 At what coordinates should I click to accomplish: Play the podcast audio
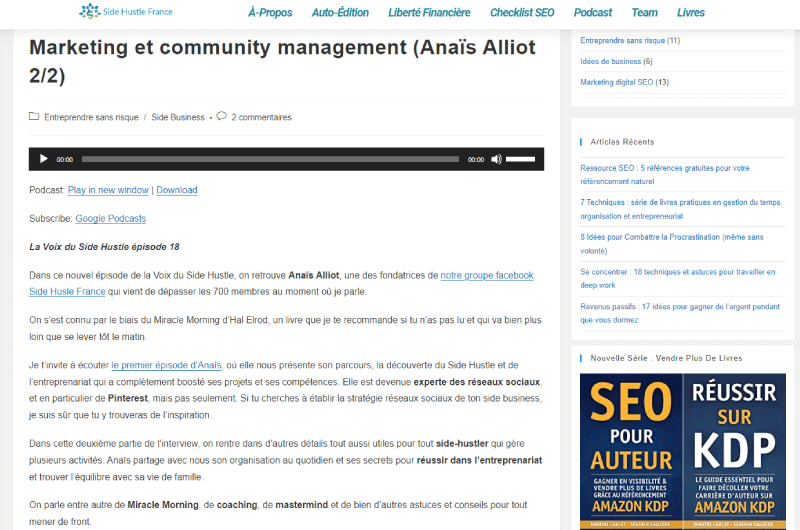pyautogui.click(x=43, y=159)
